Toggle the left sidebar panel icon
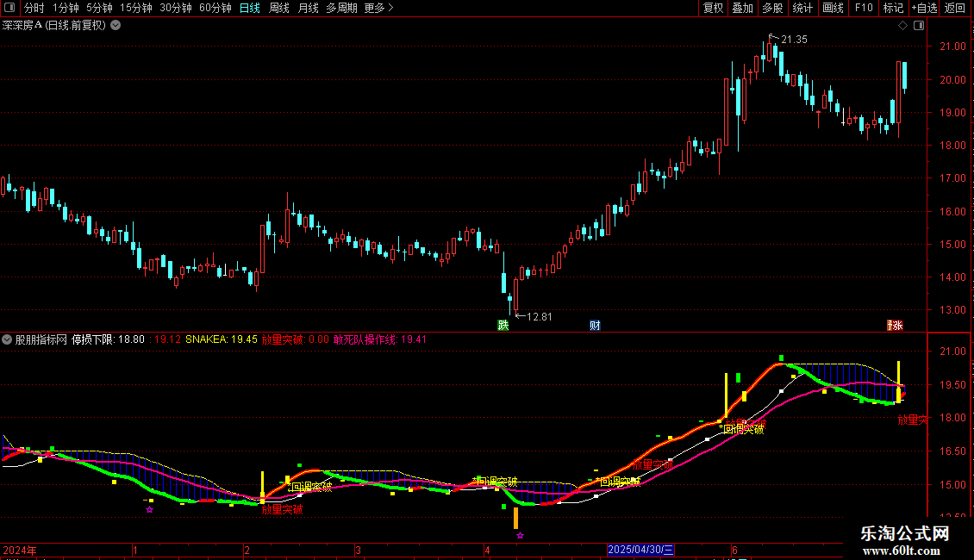The height and width of the screenshot is (560, 974). [x=9, y=8]
